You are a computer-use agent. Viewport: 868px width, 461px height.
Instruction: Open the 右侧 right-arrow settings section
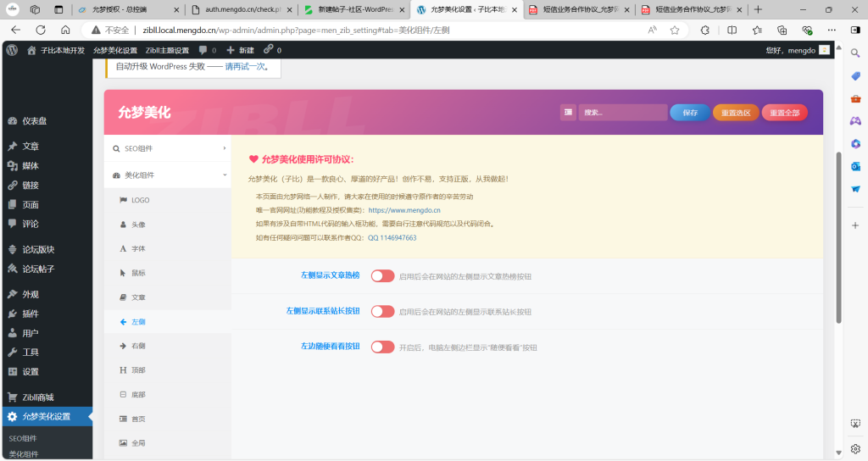[x=137, y=346]
